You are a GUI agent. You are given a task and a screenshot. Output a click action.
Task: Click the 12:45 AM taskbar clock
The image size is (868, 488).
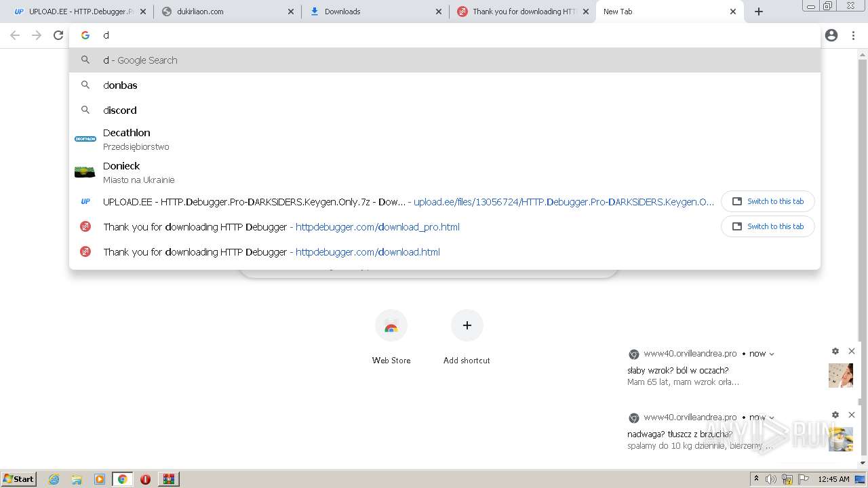(x=833, y=479)
